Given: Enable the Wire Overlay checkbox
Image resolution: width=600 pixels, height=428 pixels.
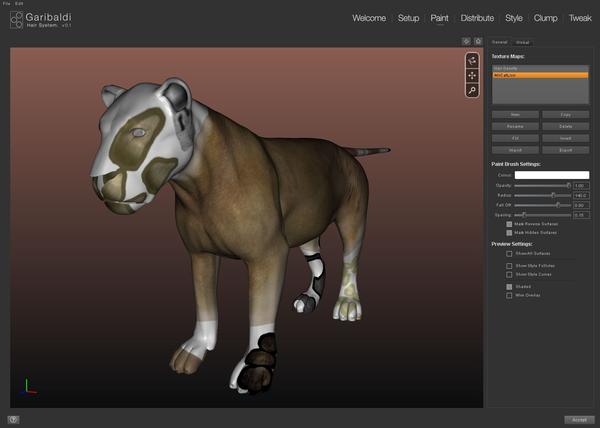Looking at the screenshot, I should 509,296.
